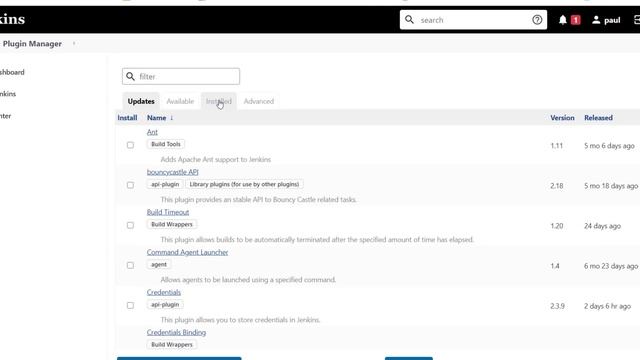Check the Build Timeout plugin checkbox
This screenshot has width=640, height=360.
(x=130, y=225)
